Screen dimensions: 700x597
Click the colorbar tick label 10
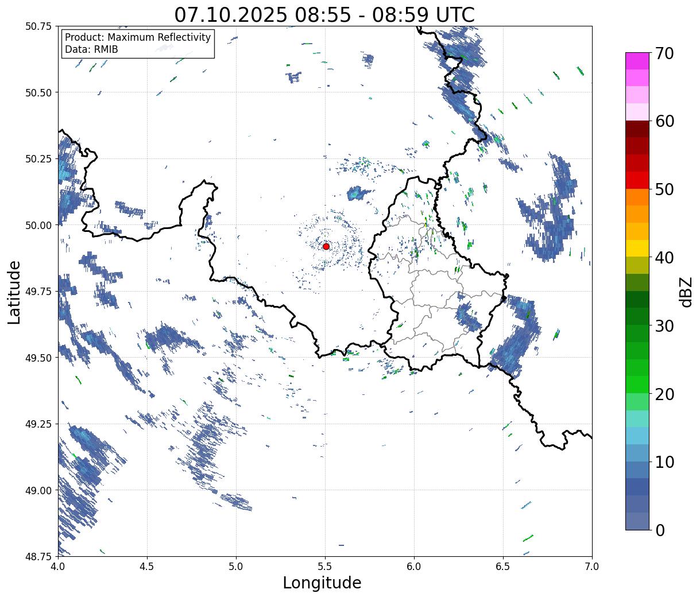point(664,462)
